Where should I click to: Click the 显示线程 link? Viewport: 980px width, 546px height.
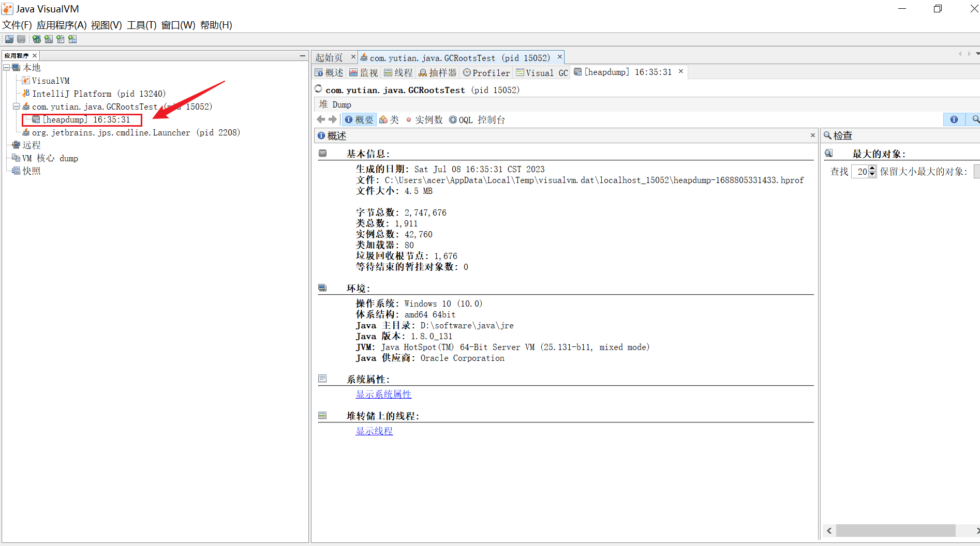pyautogui.click(x=374, y=431)
